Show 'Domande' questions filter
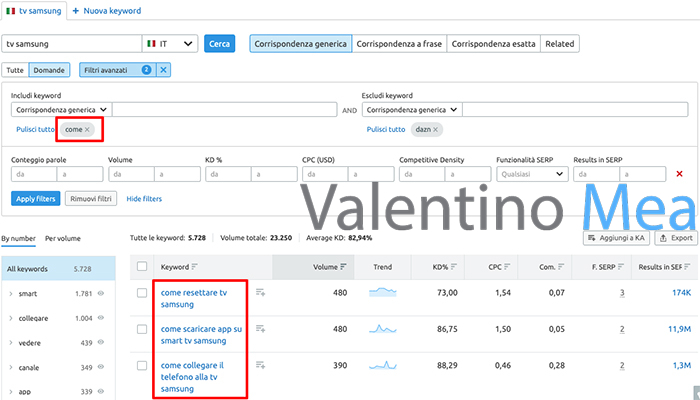700x400 pixels. (x=49, y=70)
